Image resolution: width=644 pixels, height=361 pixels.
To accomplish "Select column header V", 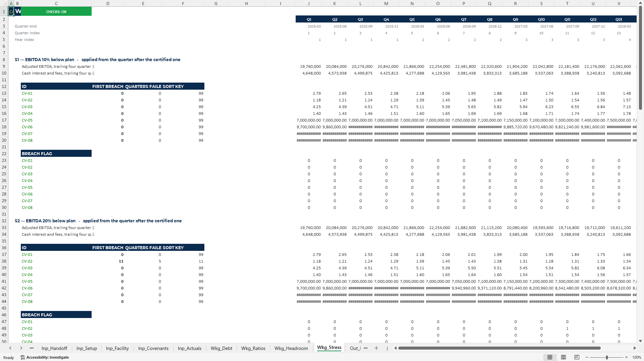I will click(619, 3).
